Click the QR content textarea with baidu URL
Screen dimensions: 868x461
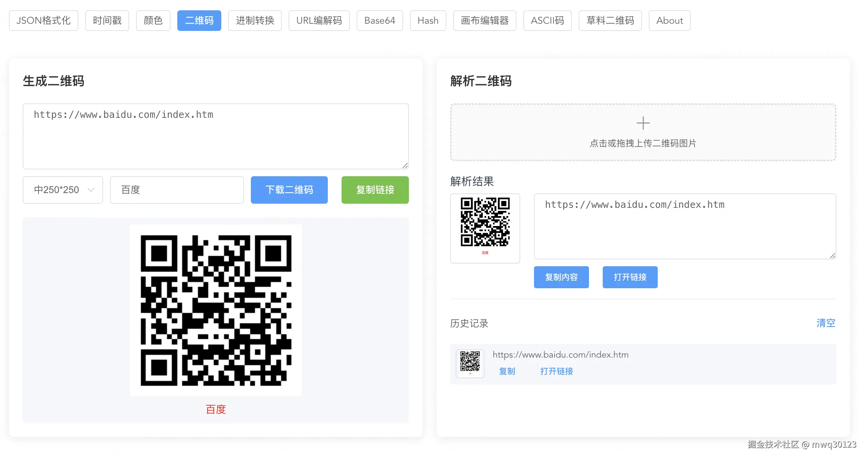(x=216, y=136)
